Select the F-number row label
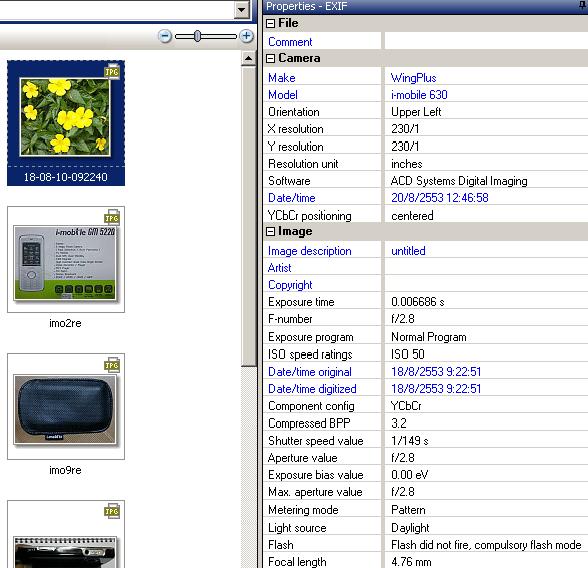 point(290,319)
